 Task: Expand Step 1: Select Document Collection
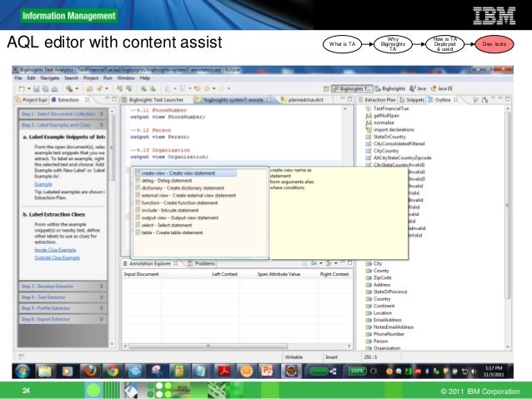63,114
